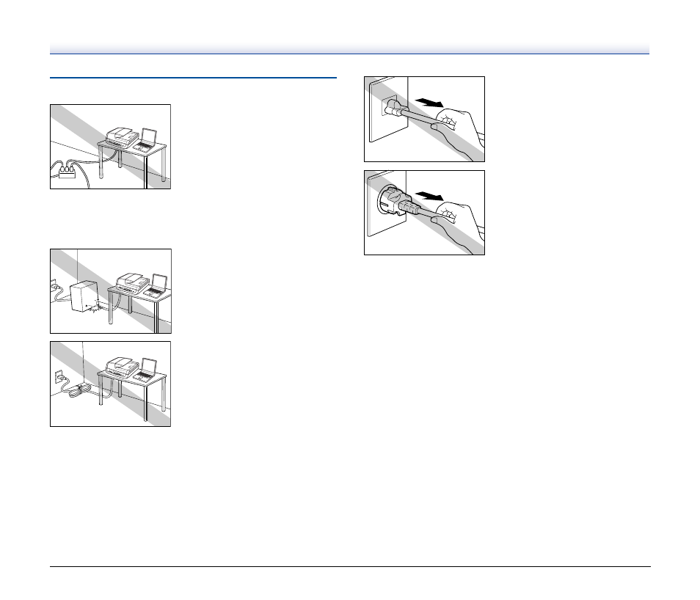Image resolution: width=700 pixels, height=600 pixels.
Task: Click the laptop in the power strip illustration
Action: click(145, 140)
